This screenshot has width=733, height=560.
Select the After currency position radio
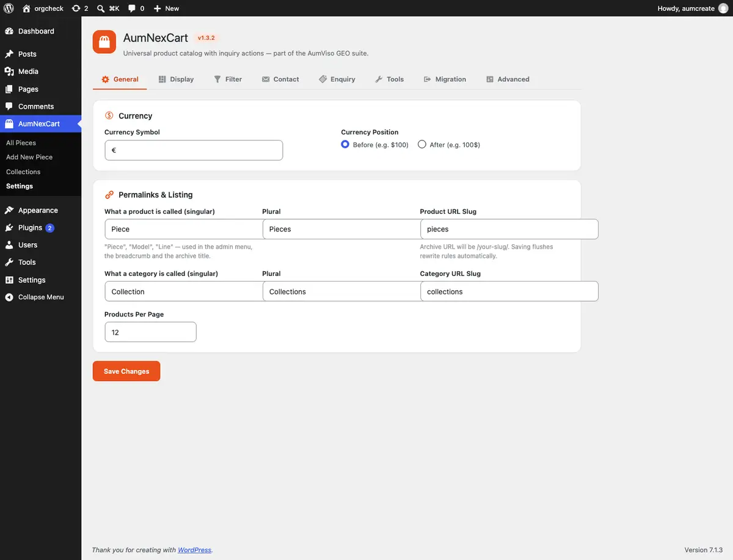(422, 145)
